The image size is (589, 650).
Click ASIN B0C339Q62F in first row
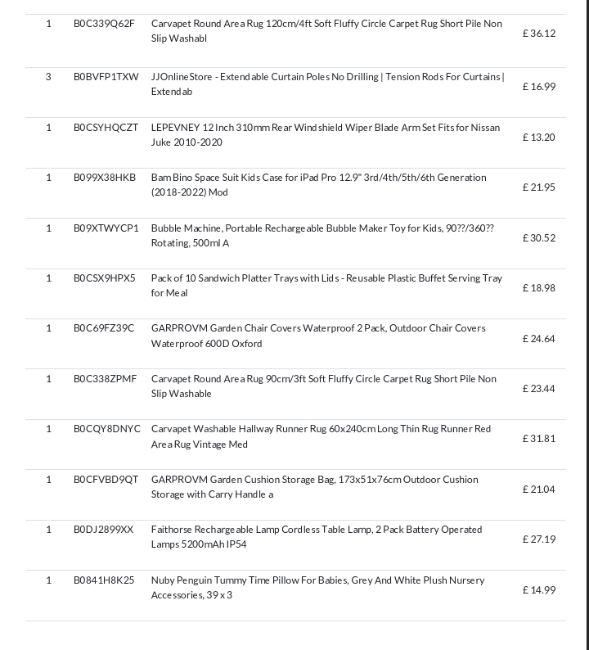click(104, 24)
